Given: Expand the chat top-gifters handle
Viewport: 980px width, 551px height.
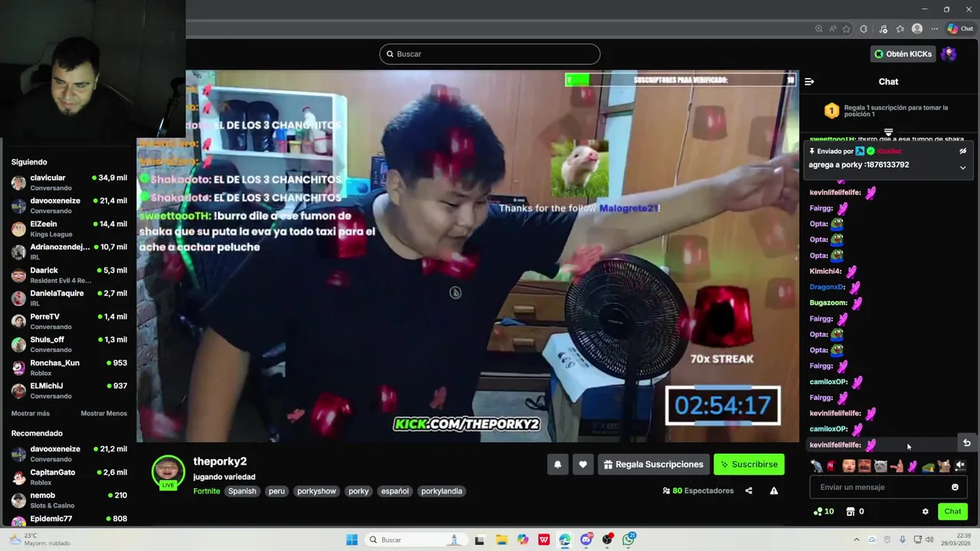Looking at the screenshot, I should [x=888, y=132].
